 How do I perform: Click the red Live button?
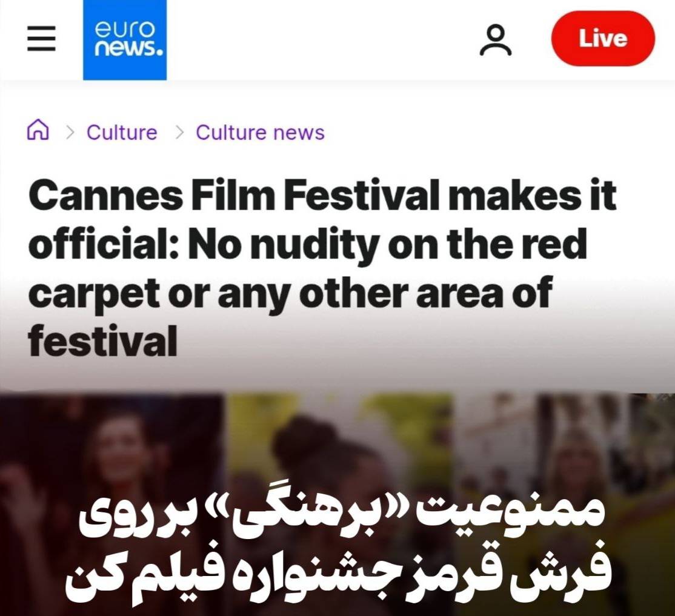(603, 39)
